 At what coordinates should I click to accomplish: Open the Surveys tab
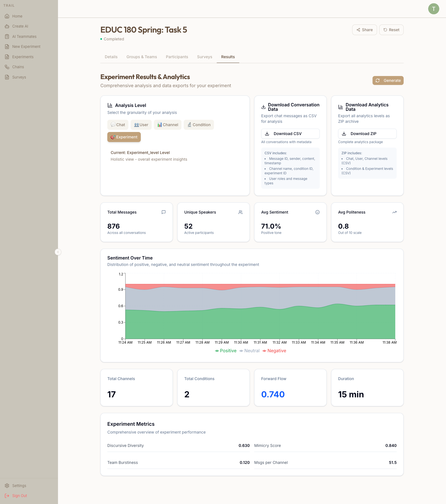(205, 57)
